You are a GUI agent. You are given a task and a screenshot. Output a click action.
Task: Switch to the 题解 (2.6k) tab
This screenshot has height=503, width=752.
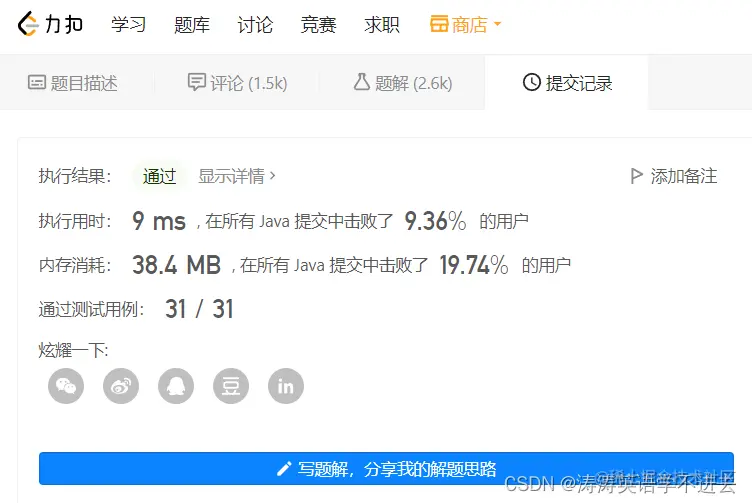coord(403,83)
